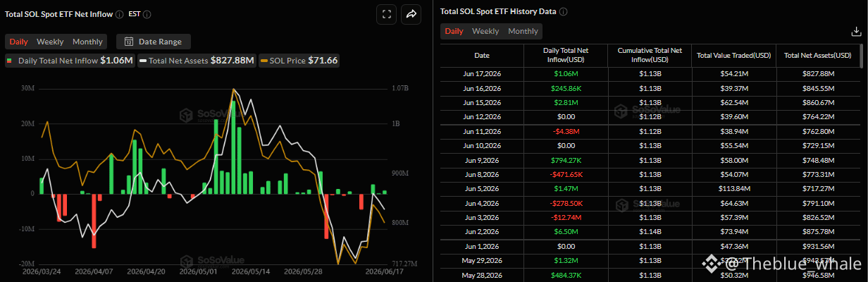Show info tooltip next to EST
868x282 pixels.
coord(147,14)
